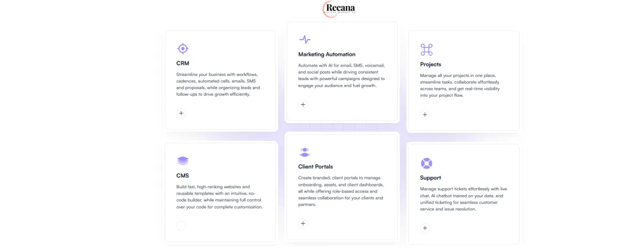The image size is (644, 250).
Task: Click the Marketing Automation pulse icon
Action: pos(304,39)
